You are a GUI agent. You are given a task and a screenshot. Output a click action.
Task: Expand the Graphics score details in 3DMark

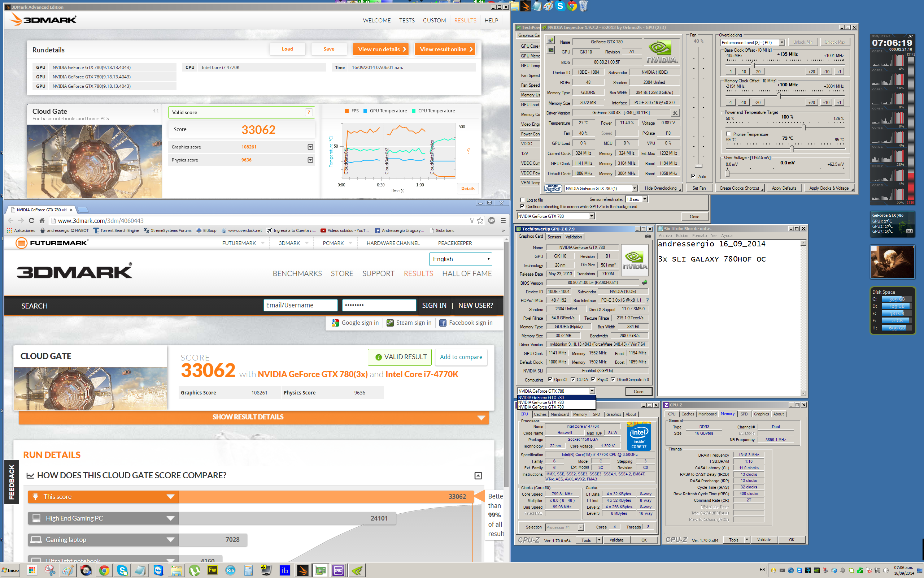click(x=310, y=147)
